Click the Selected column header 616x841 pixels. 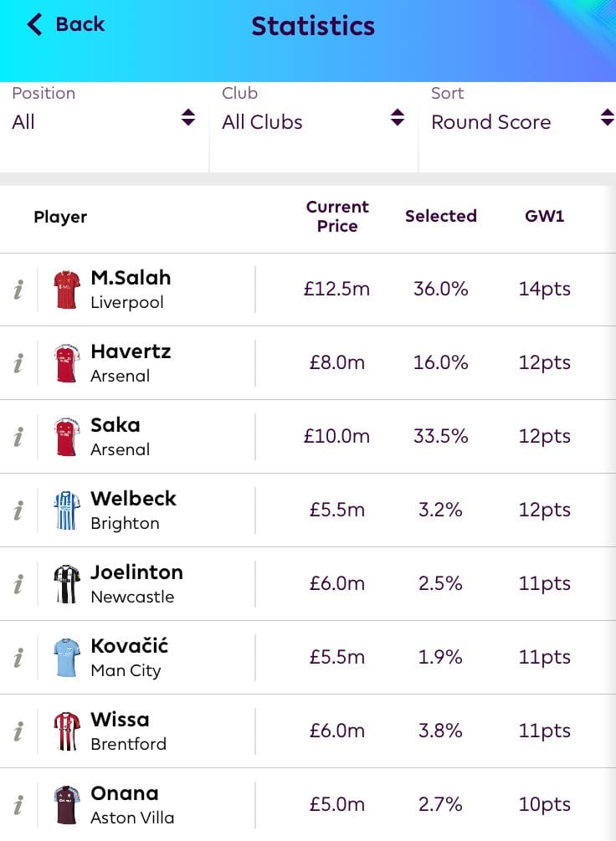(x=440, y=217)
